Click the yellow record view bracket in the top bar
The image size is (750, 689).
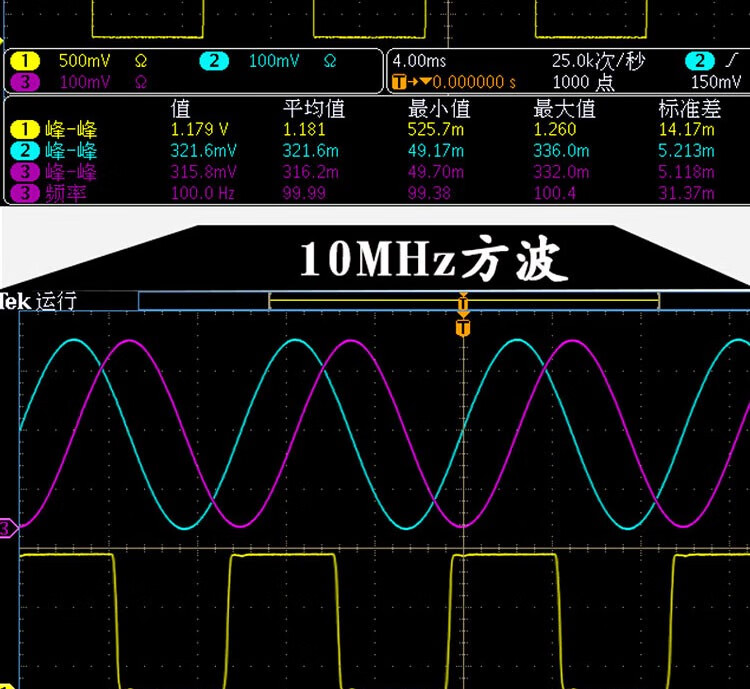(464, 301)
